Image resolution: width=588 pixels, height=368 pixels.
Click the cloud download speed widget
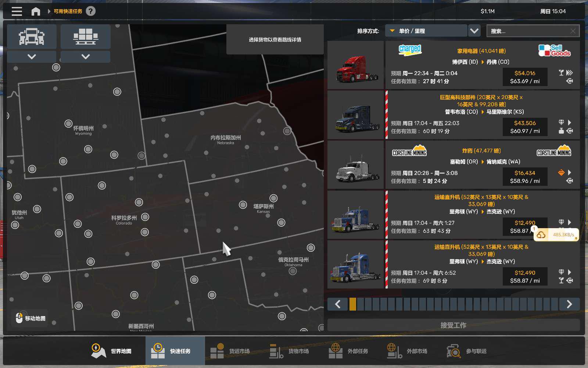point(557,235)
